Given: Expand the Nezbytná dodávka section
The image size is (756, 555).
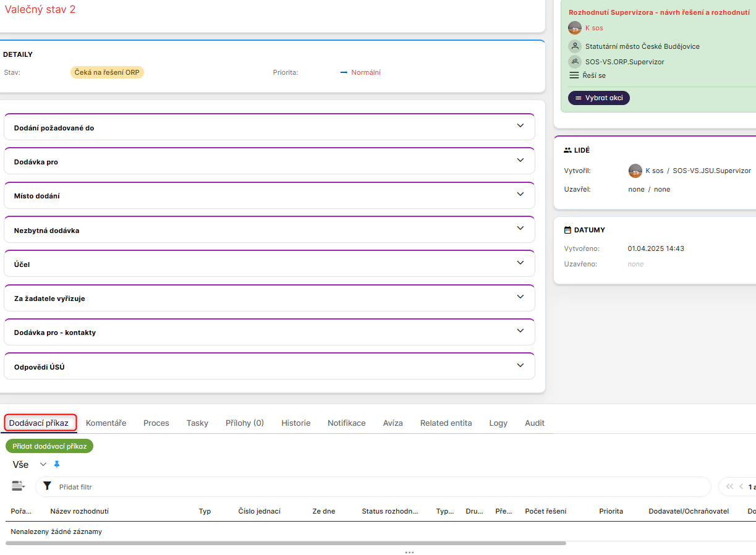Looking at the screenshot, I should 520,228.
